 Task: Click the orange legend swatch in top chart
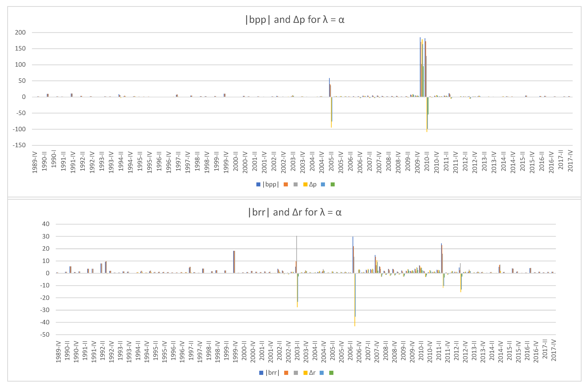coord(286,184)
